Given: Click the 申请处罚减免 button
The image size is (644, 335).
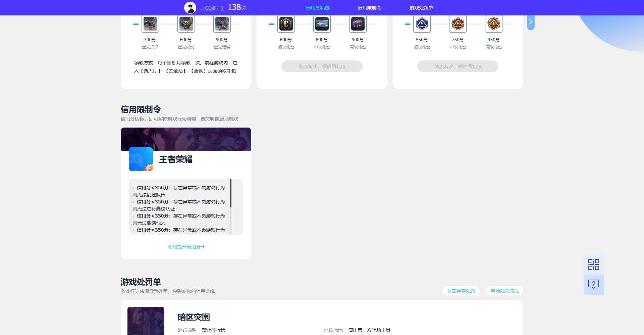Looking at the screenshot, I should (505, 291).
